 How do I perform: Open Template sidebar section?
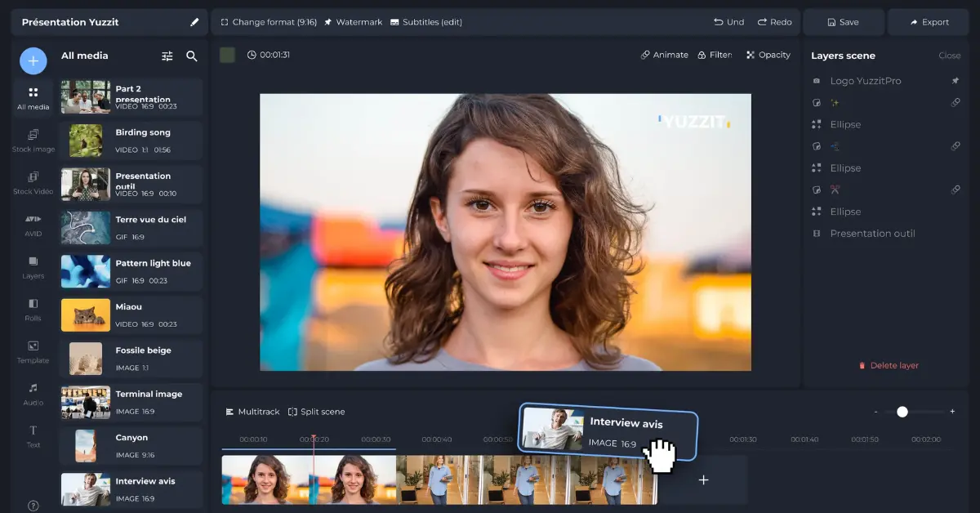[x=33, y=352]
